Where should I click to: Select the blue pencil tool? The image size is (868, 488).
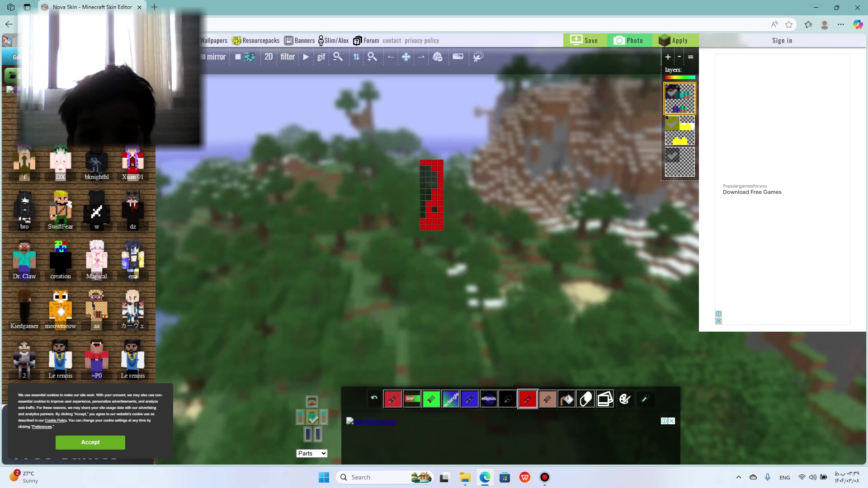click(470, 399)
